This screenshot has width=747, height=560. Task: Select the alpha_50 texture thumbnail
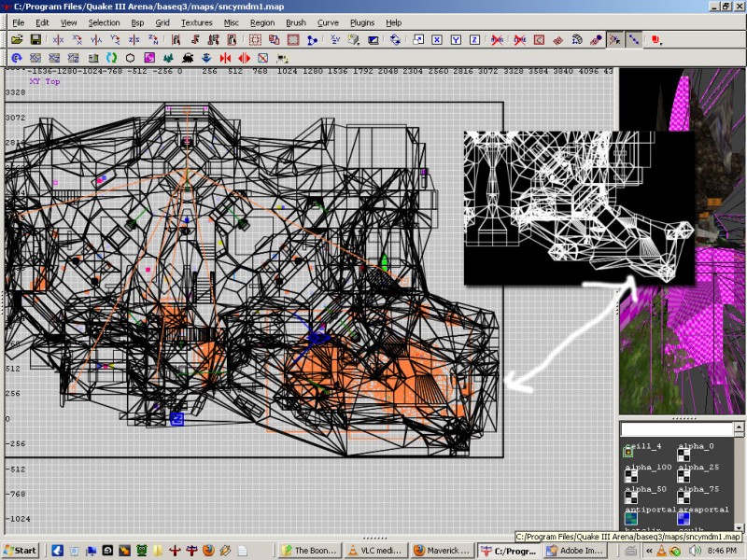coord(631,497)
